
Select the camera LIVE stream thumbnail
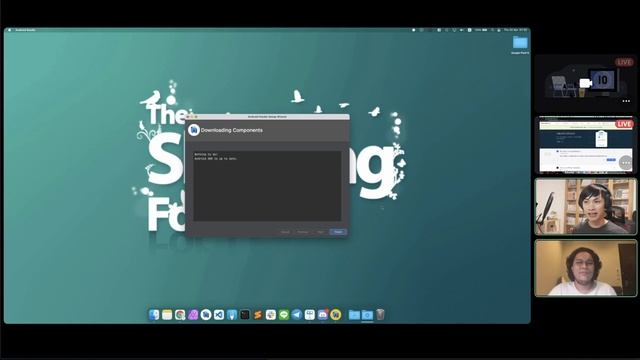(585, 83)
